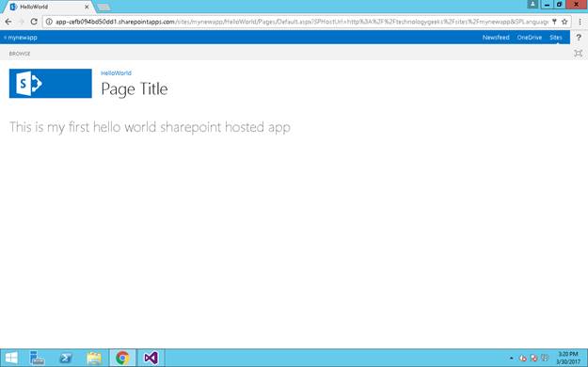The image size is (588, 367).
Task: Open the Newsfeed link
Action: pyautogui.click(x=496, y=38)
